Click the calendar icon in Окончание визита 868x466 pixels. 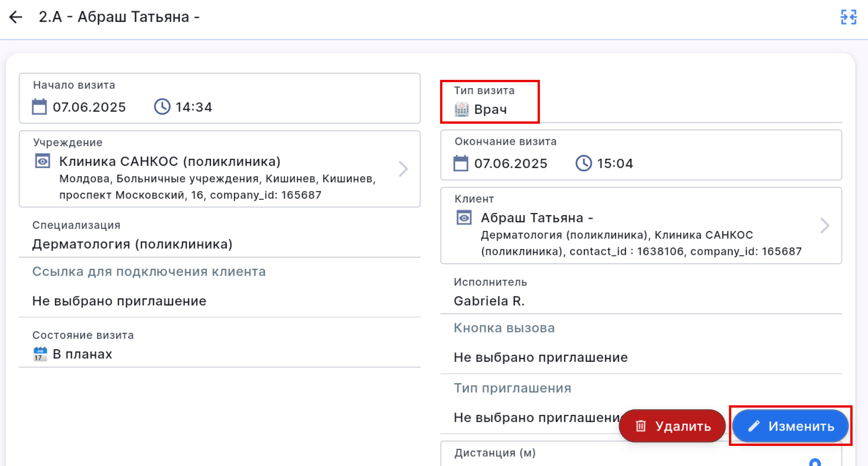point(461,163)
